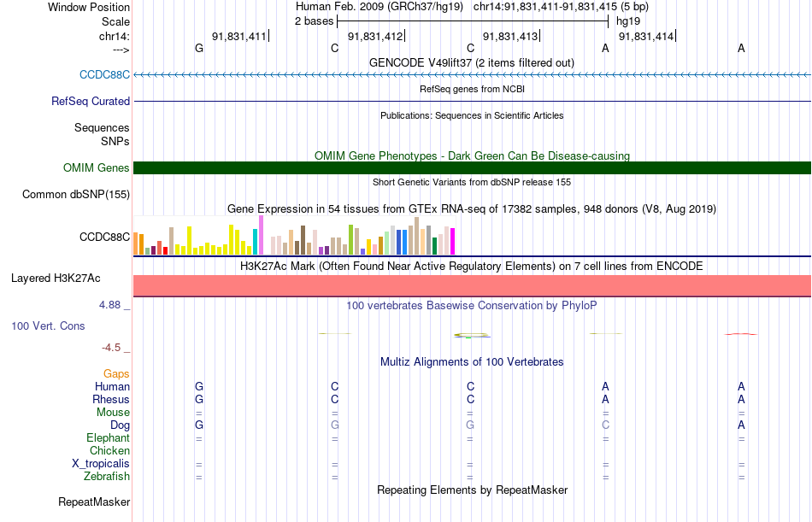
Task: Select the Layered H3K27Ac track label
Action: pos(56,279)
